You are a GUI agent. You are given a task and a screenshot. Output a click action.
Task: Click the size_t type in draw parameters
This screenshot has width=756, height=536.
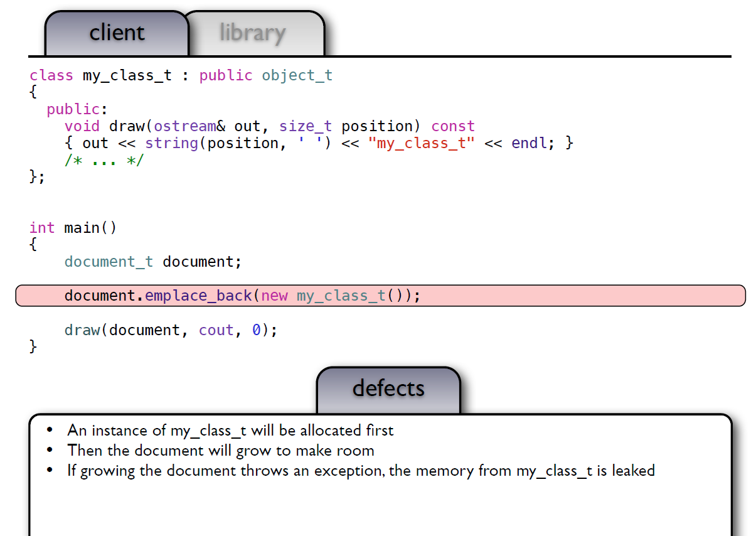coord(306,126)
